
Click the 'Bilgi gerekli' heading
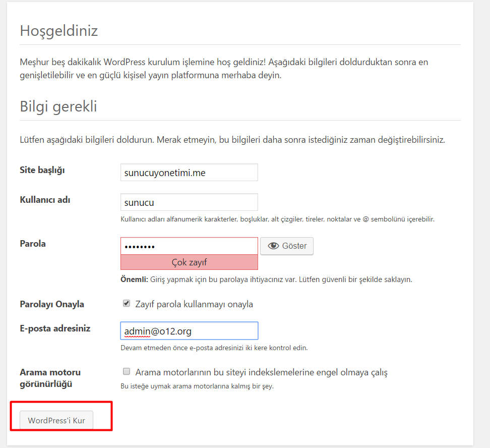point(58,106)
